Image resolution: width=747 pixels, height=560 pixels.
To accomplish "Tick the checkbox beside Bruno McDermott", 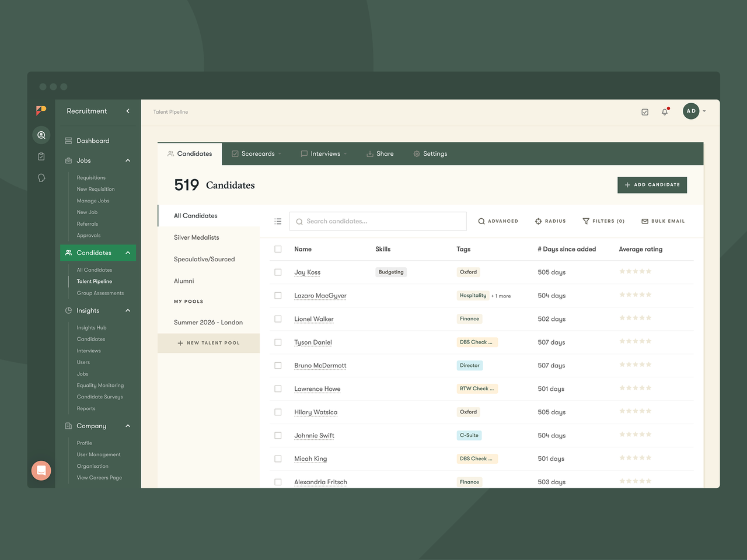I will [278, 365].
